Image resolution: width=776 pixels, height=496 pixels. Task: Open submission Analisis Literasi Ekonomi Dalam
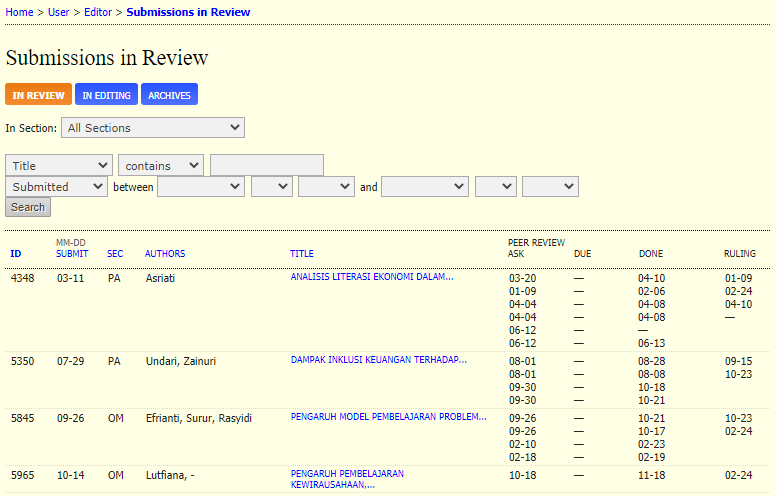tap(371, 277)
